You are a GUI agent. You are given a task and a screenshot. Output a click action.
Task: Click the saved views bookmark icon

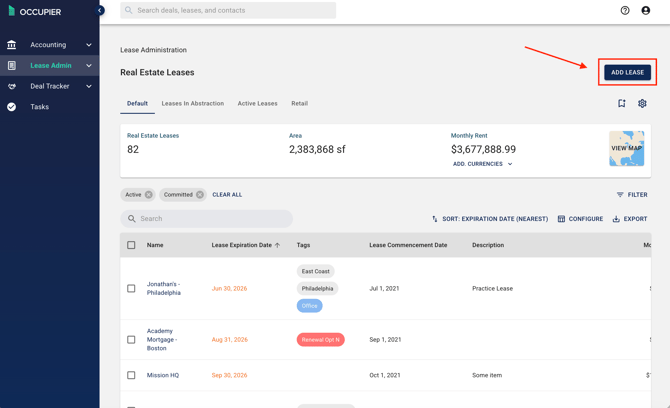[622, 103]
